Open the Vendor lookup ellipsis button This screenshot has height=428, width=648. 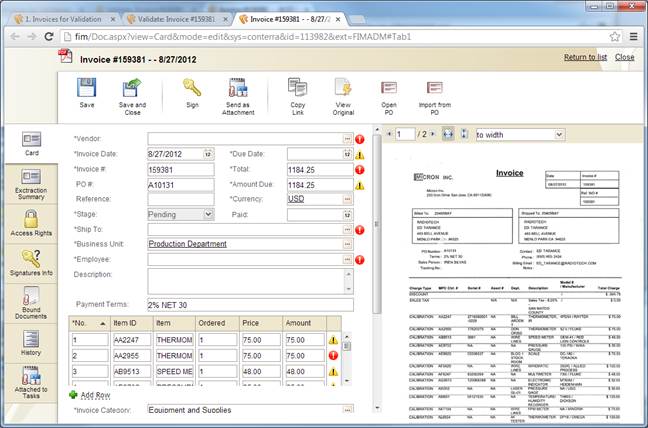[348, 139]
